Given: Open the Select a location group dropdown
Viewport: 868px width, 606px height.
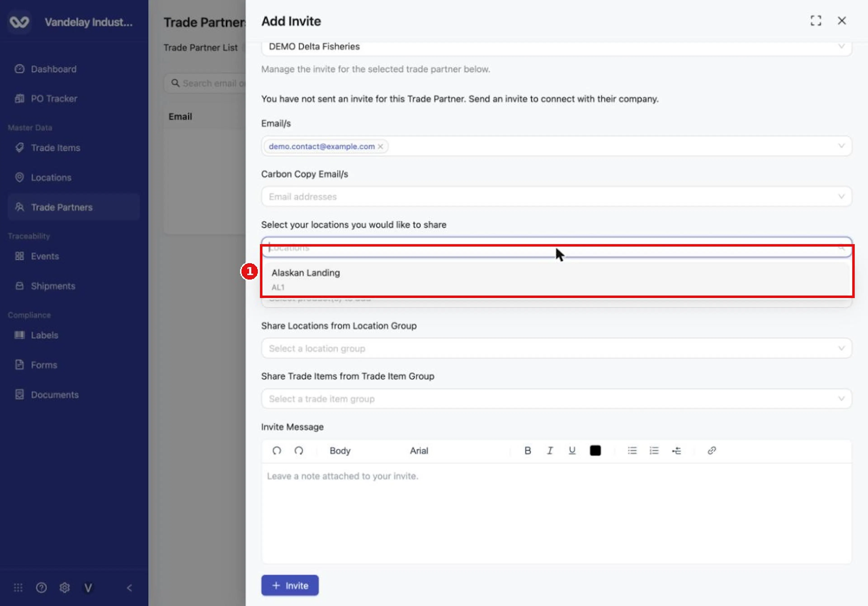Looking at the screenshot, I should tap(556, 348).
